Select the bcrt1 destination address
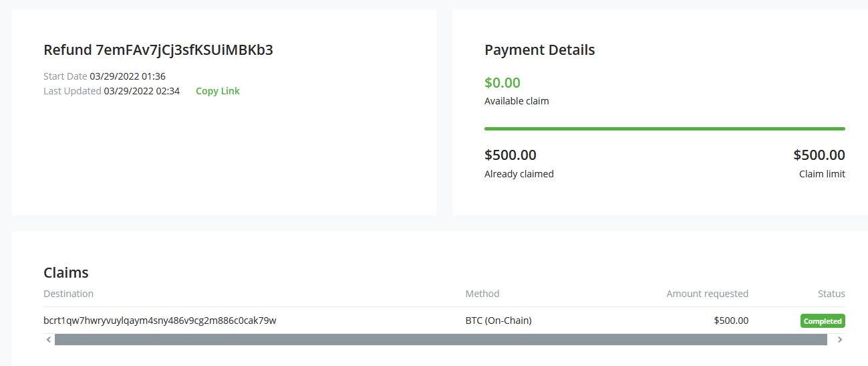Viewport: 868px width, 366px height. point(160,321)
